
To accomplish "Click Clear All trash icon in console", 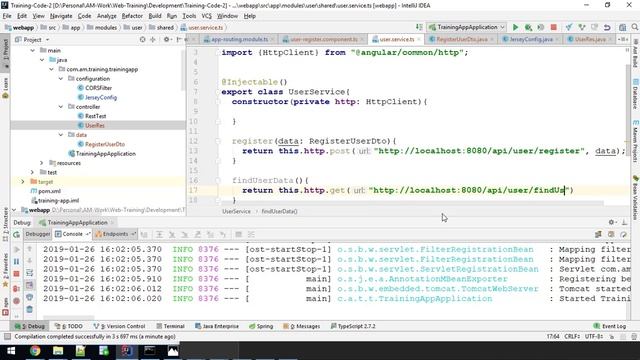I will point(30,309).
